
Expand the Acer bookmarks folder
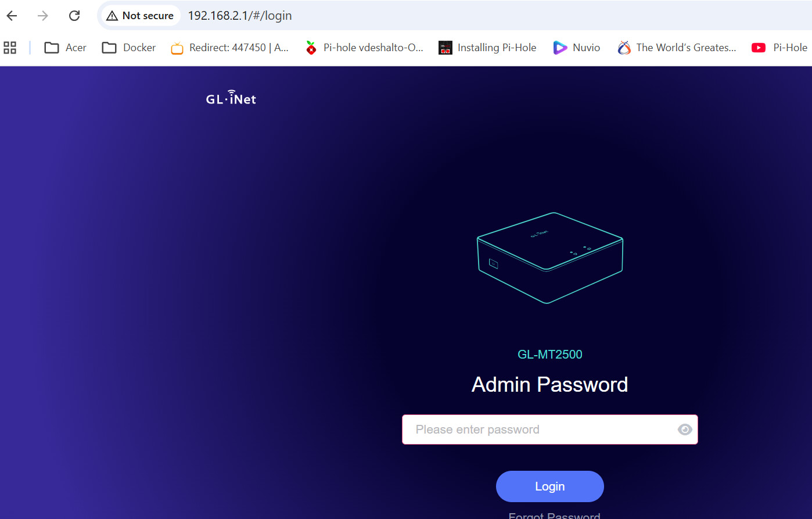(x=66, y=48)
